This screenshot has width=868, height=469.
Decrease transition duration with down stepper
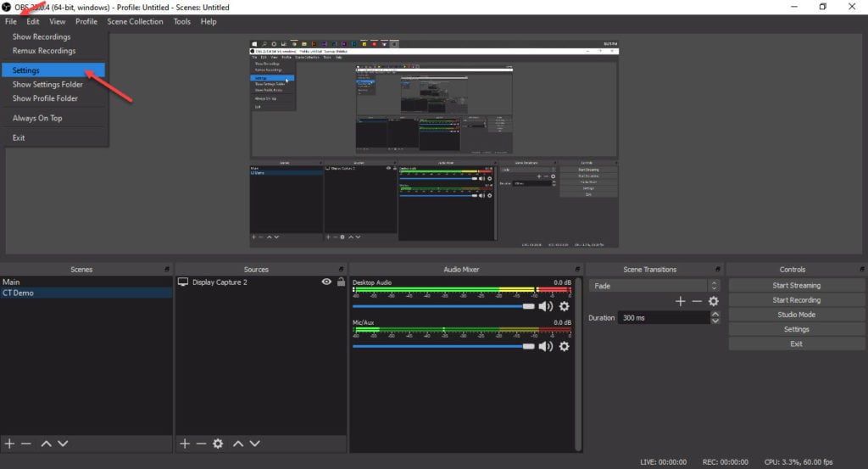coord(715,321)
